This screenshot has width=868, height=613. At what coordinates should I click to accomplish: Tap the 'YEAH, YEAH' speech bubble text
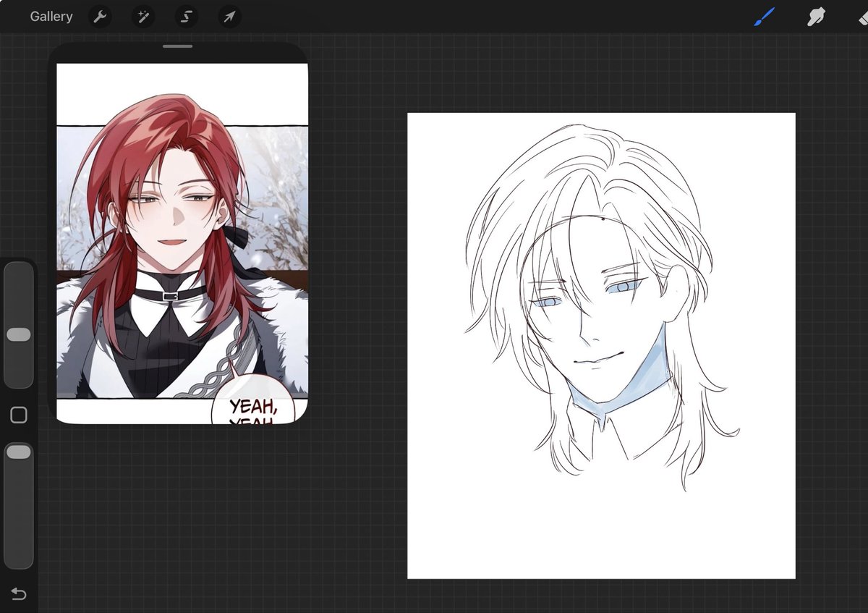252,413
